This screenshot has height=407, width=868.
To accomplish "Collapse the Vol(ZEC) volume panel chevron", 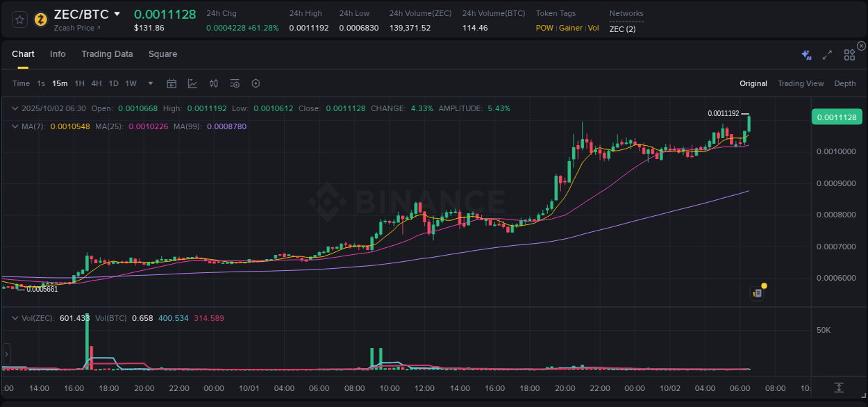I will [15, 318].
